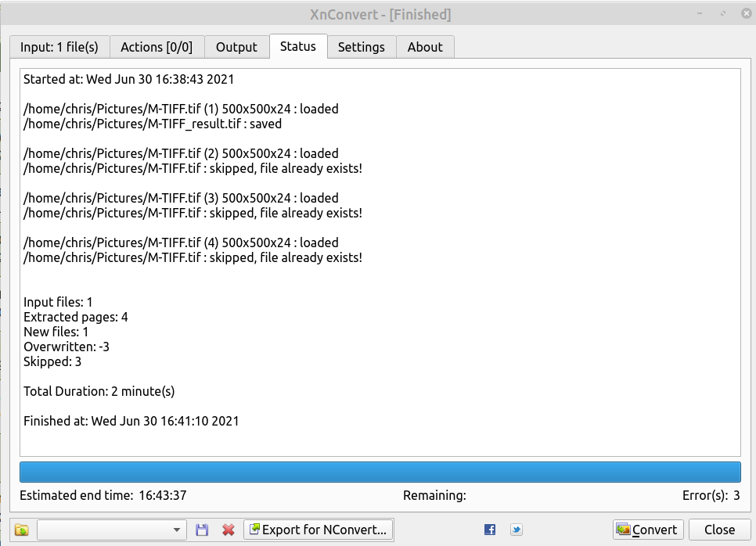This screenshot has height=546, width=756.
Task: Click the blue conversion progress bar
Action: click(380, 472)
